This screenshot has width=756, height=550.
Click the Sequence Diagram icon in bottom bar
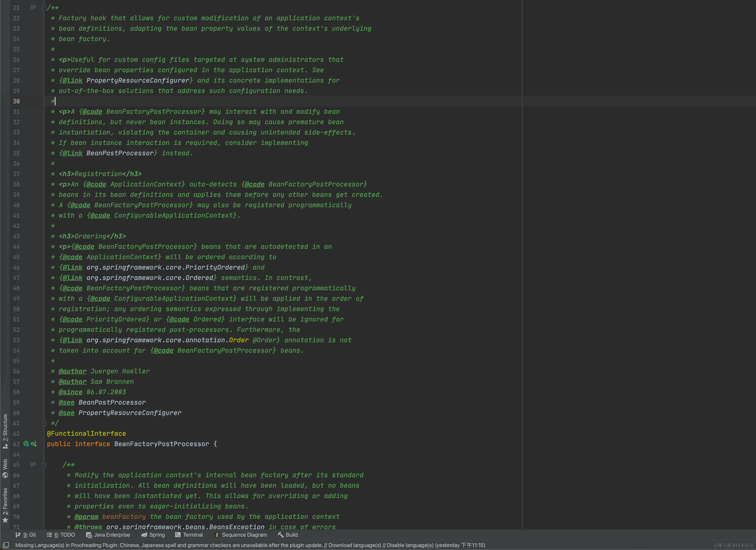(x=217, y=535)
